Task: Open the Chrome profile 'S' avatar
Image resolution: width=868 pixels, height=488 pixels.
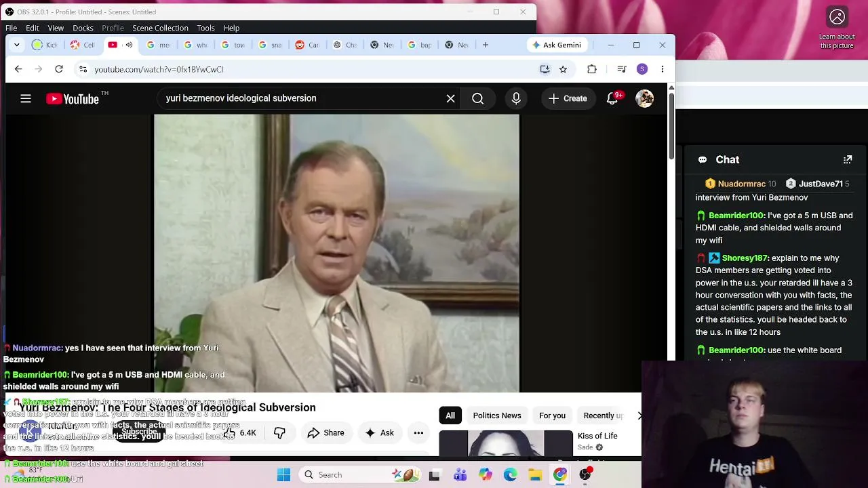Action: pos(642,69)
